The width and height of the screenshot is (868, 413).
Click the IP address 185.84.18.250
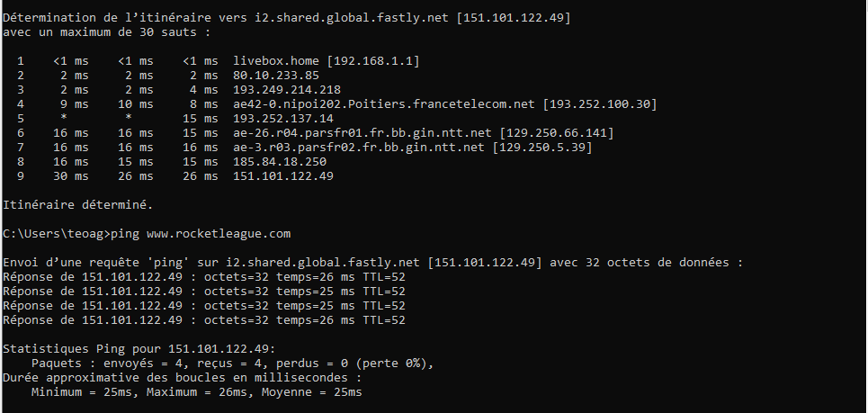280,162
